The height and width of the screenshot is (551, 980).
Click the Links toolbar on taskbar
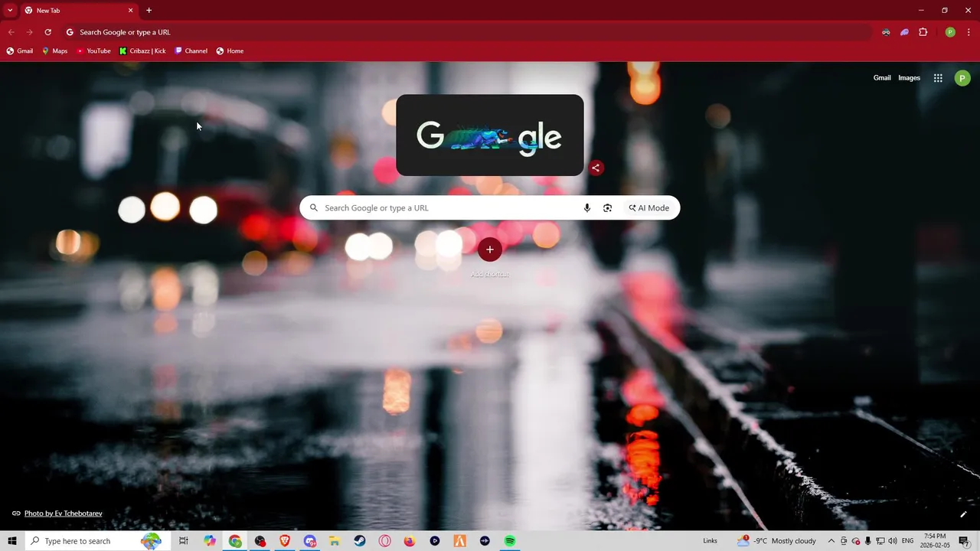(710, 541)
